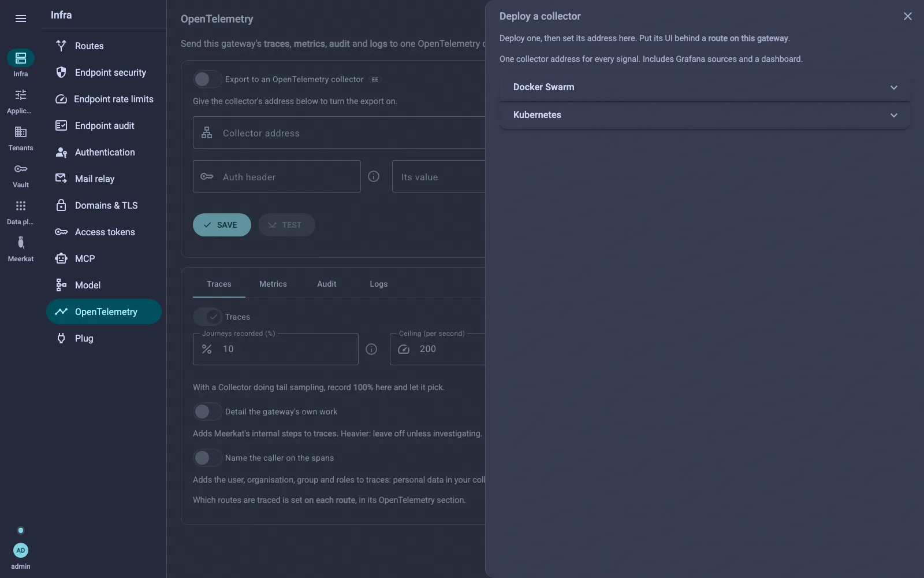Open Plug in the Infra menu
Screen dimensions: 924x578
[104, 338]
